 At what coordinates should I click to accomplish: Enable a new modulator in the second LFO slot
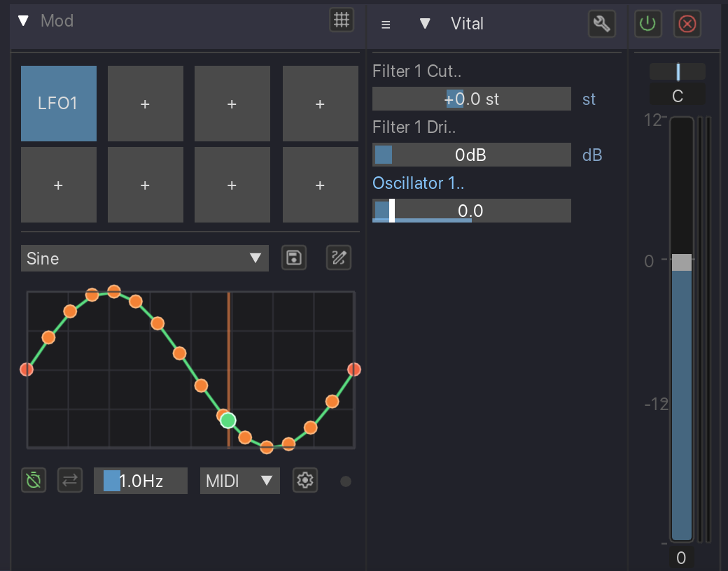[x=145, y=104]
